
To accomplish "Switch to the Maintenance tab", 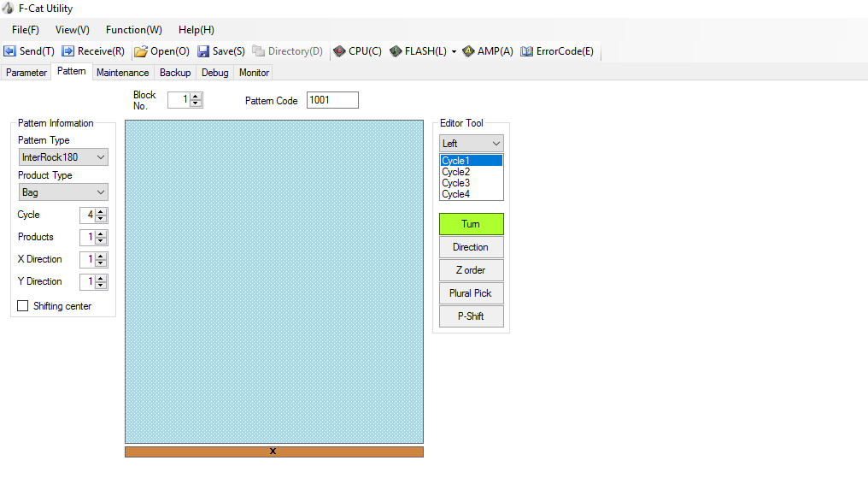I will 122,73.
